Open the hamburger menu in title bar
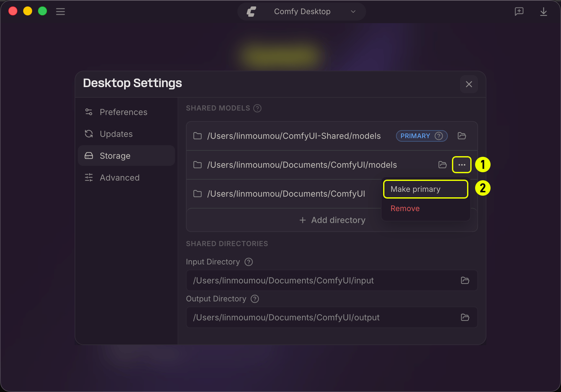The height and width of the screenshot is (392, 561). click(x=60, y=12)
